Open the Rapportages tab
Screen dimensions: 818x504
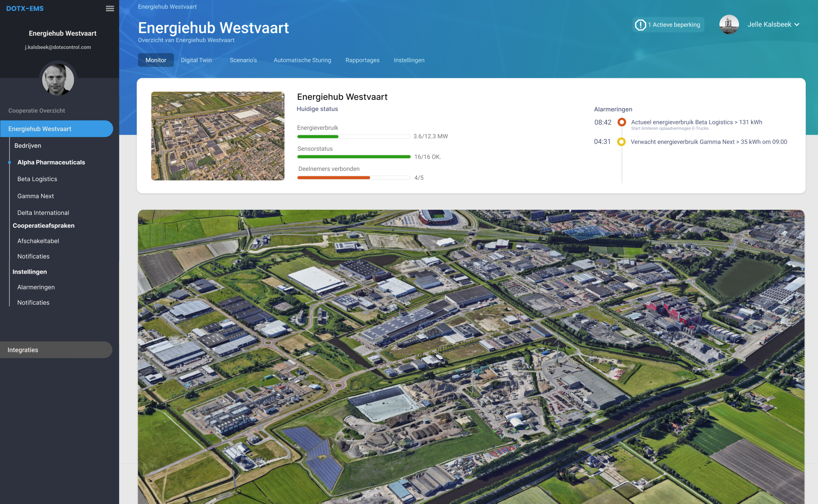pos(362,60)
